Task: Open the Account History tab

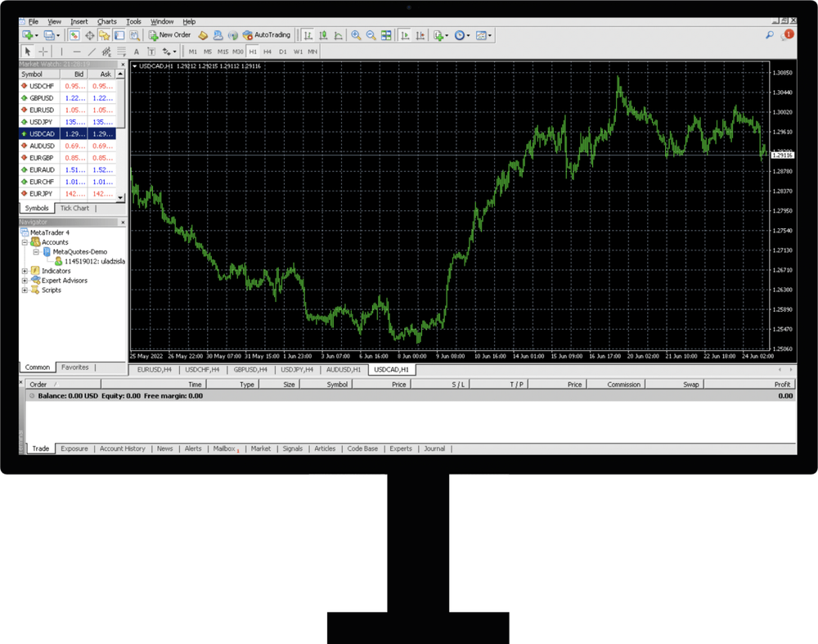Action: tap(123, 448)
